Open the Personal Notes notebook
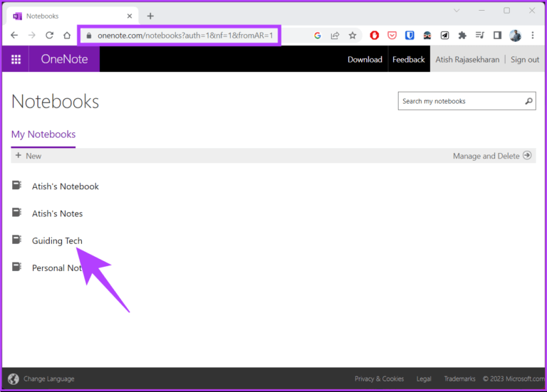Screen dimensions: 547x392 coord(57,268)
